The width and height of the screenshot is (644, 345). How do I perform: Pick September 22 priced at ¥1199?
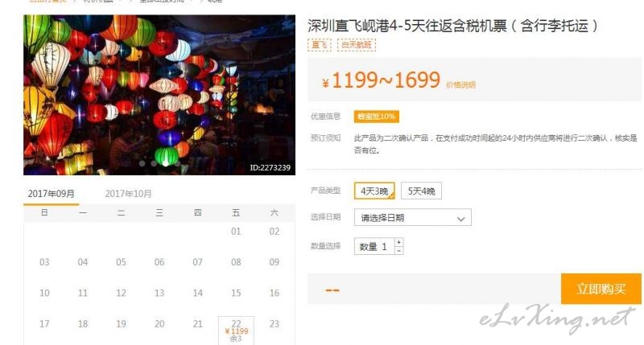click(x=236, y=331)
